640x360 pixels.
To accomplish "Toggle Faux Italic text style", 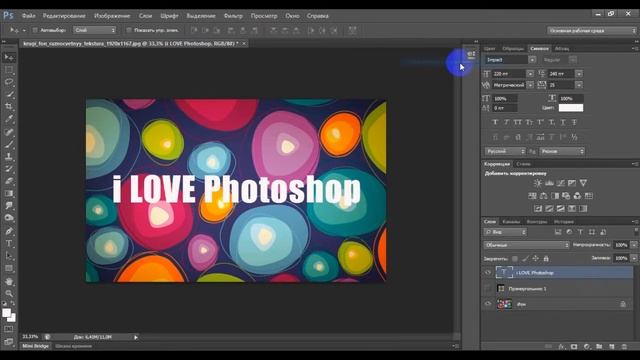I will [x=507, y=122].
